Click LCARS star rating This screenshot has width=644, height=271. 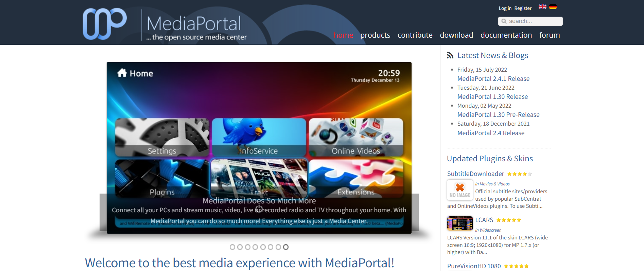(x=509, y=220)
